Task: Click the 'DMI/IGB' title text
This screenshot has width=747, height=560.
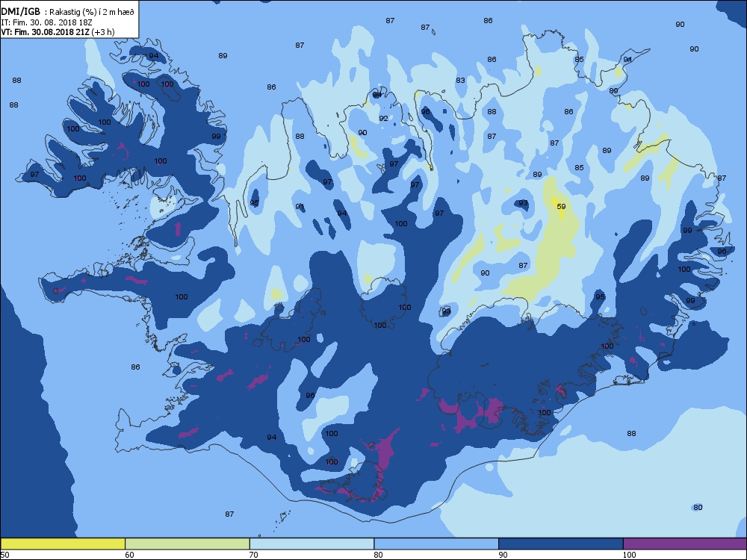Action: tap(20, 12)
